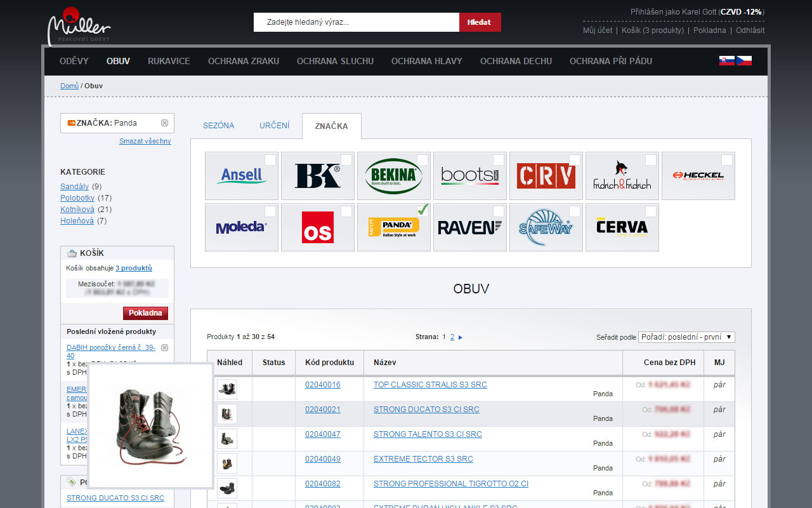This screenshot has height=508, width=812.
Task: Remove the Panda brand filter
Action: point(164,123)
